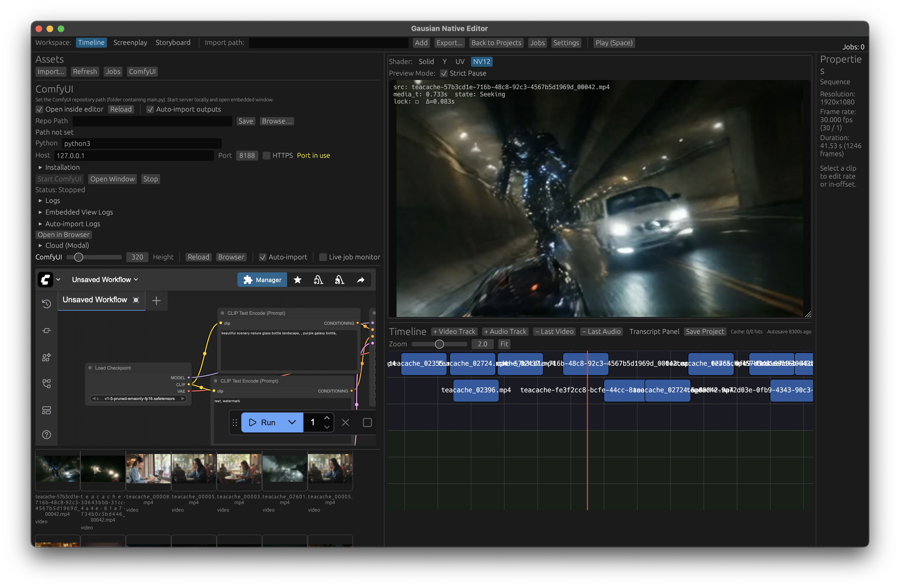900x588 pixels.
Task: Click the Save Project button
Action: click(704, 331)
